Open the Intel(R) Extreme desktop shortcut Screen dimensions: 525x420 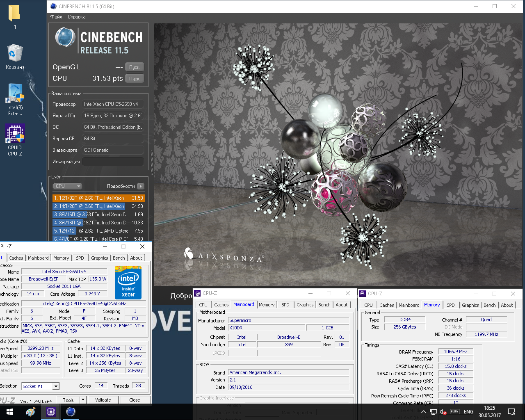[x=15, y=100]
